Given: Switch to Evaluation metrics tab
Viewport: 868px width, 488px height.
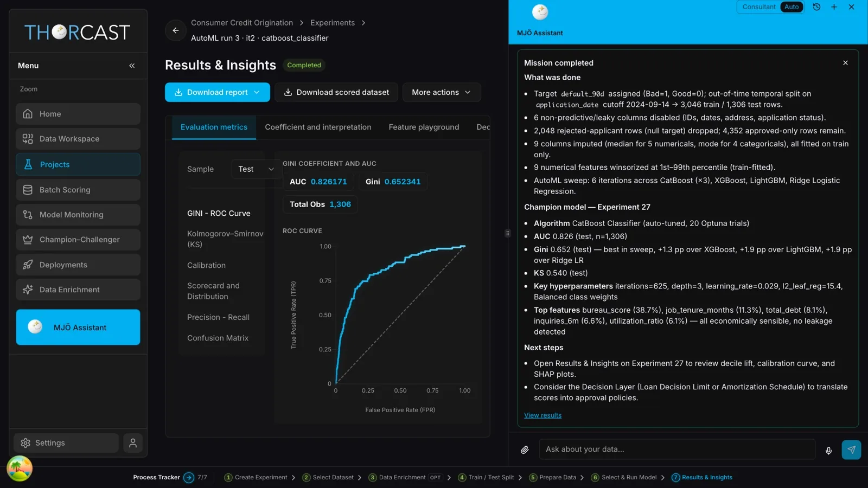Looking at the screenshot, I should 214,127.
